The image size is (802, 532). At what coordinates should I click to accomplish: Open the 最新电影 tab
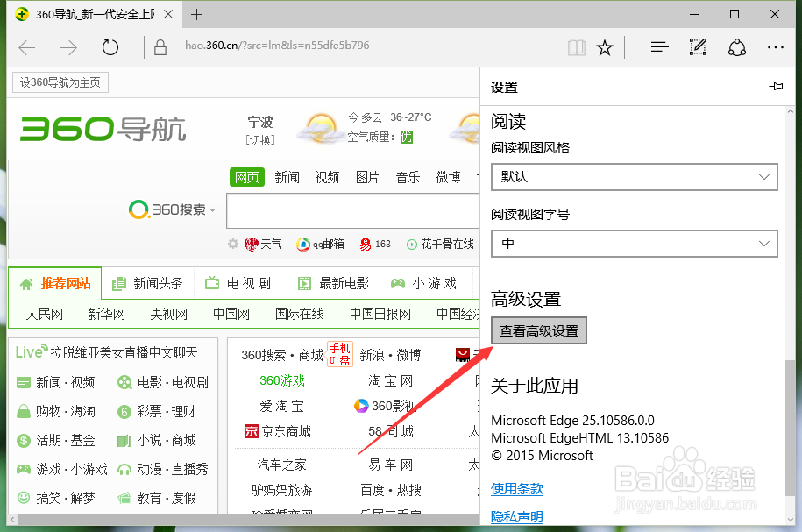[333, 283]
